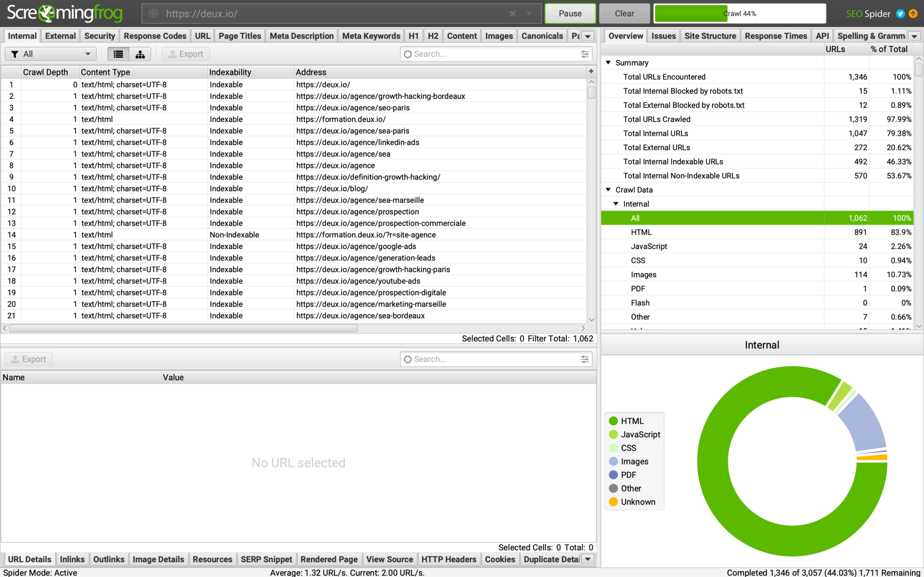Collapse the Summary tree section

(608, 63)
